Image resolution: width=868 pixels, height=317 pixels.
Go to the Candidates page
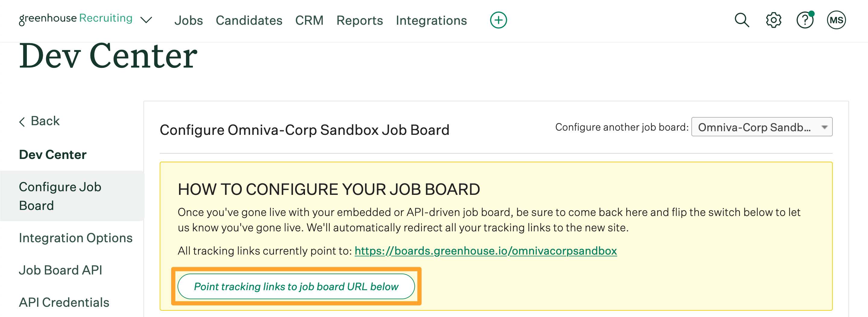[x=249, y=21]
